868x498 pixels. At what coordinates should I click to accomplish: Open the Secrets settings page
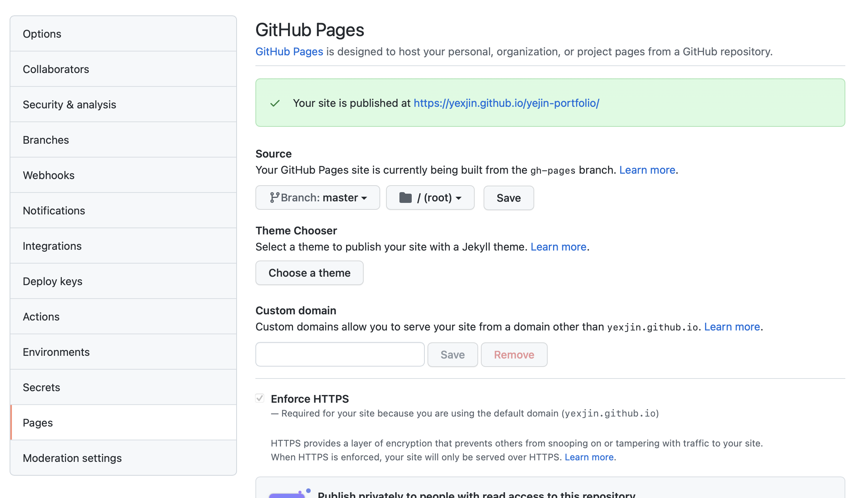pyautogui.click(x=41, y=387)
